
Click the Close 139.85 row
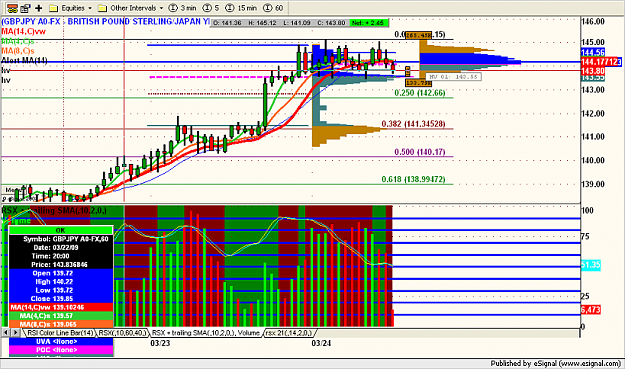[61, 298]
